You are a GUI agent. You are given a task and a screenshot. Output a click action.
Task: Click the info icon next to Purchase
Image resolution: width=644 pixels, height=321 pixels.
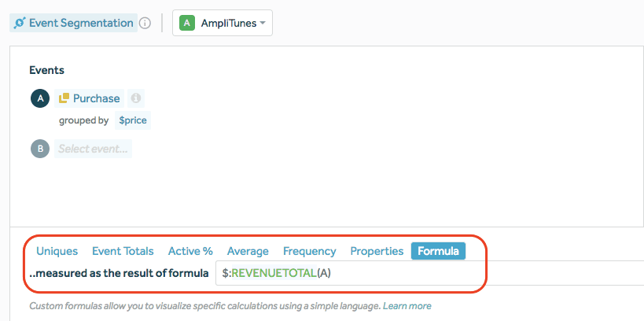136,98
